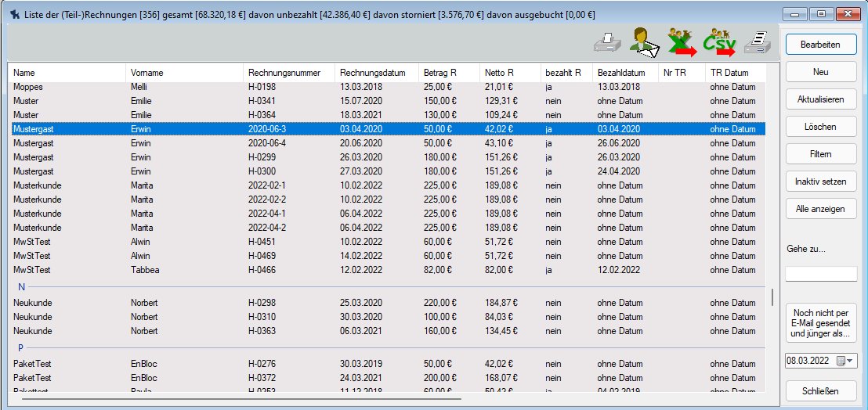
Task: Export the list to Excel
Action: pyautogui.click(x=682, y=42)
